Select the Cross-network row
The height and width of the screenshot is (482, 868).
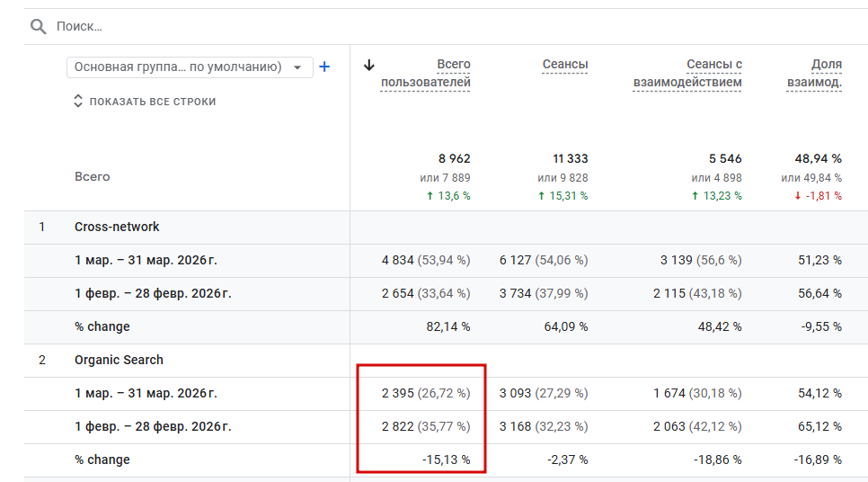click(117, 227)
